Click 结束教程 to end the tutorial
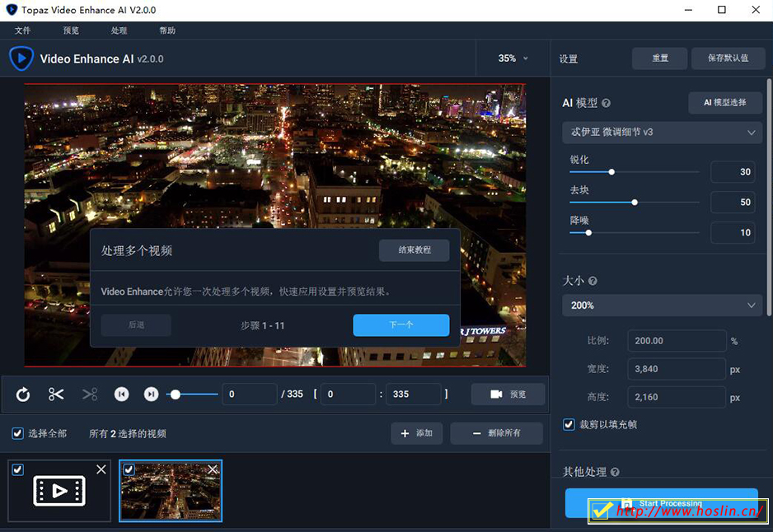 tap(414, 250)
